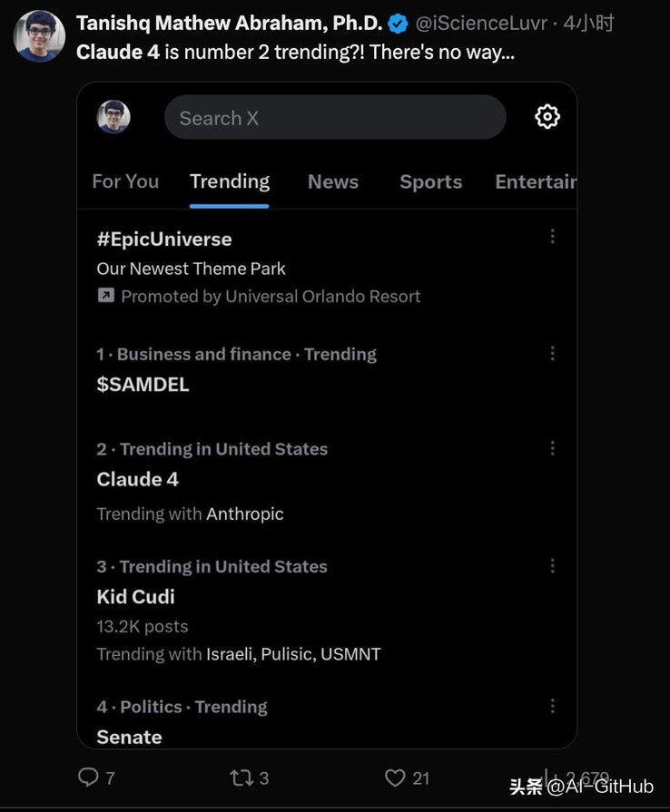Open more options for $SAMDEL trend
Viewport: 670px width, 812px height.
552,353
